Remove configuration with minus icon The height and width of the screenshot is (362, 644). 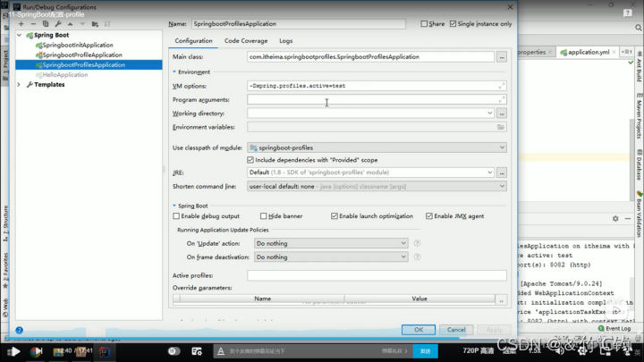(33, 24)
